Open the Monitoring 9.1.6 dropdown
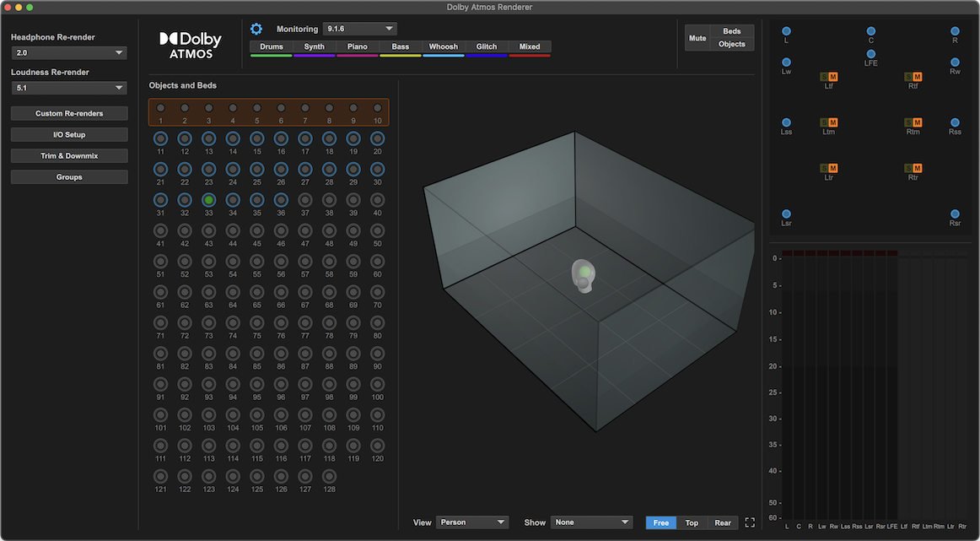980x541 pixels. click(360, 29)
